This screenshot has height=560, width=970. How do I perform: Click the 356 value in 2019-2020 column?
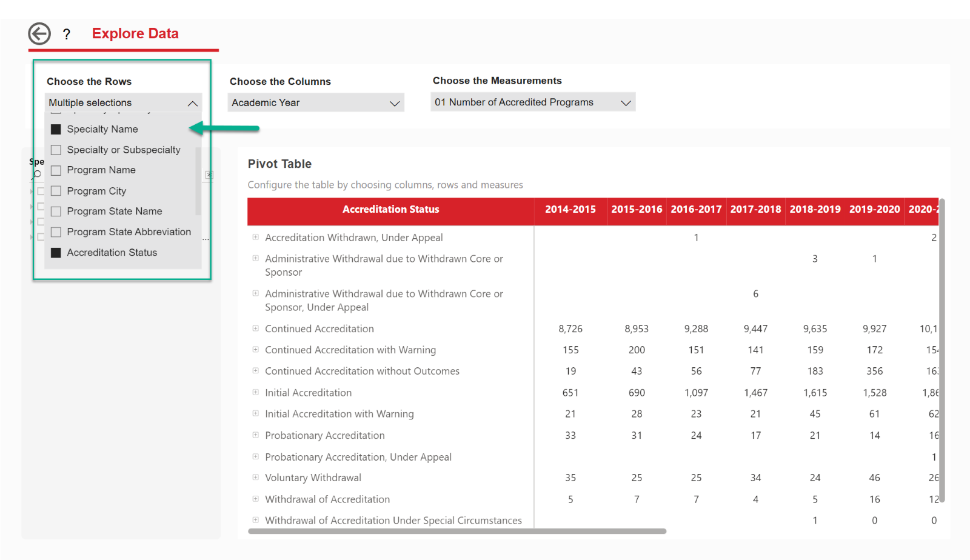click(x=874, y=371)
